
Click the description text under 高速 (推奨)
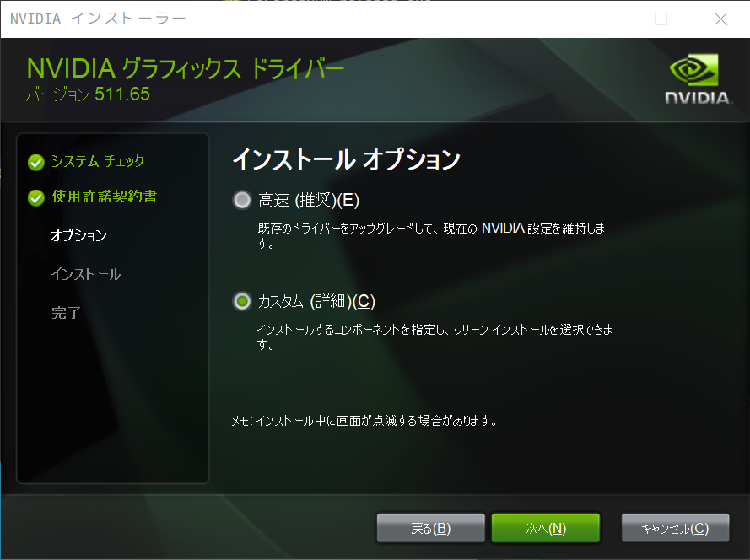click(x=431, y=235)
